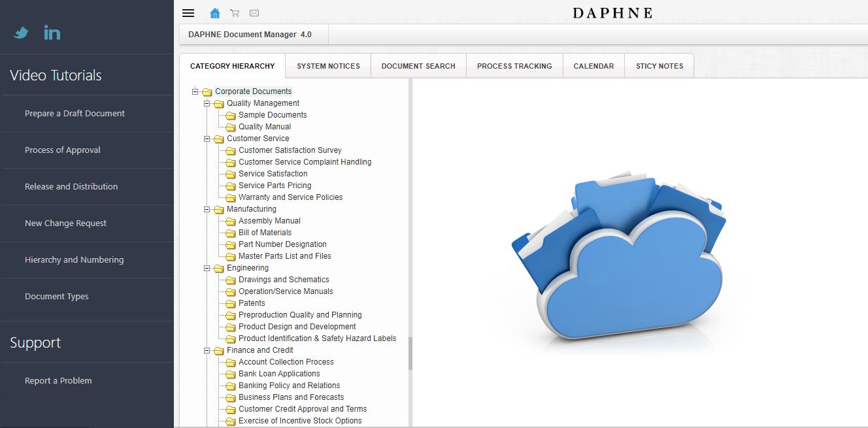This screenshot has width=868, height=428.
Task: Click the Bill of Materials folder icon
Action: tap(231, 233)
